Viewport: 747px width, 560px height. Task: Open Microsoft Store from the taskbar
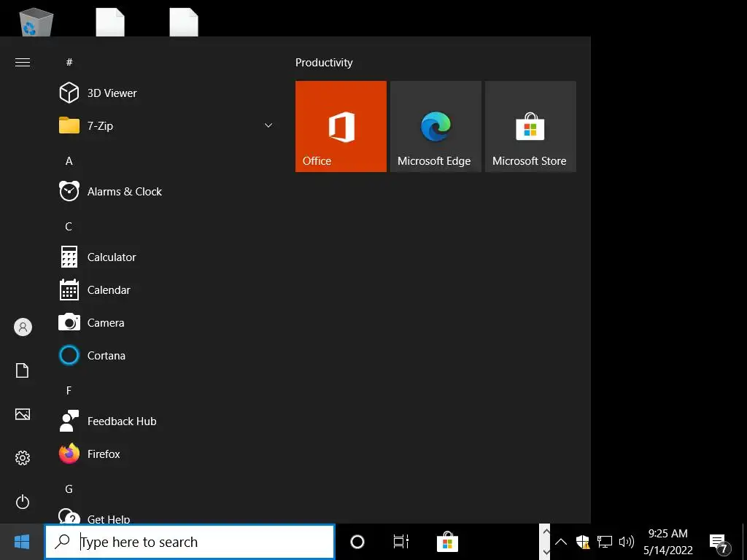(447, 542)
